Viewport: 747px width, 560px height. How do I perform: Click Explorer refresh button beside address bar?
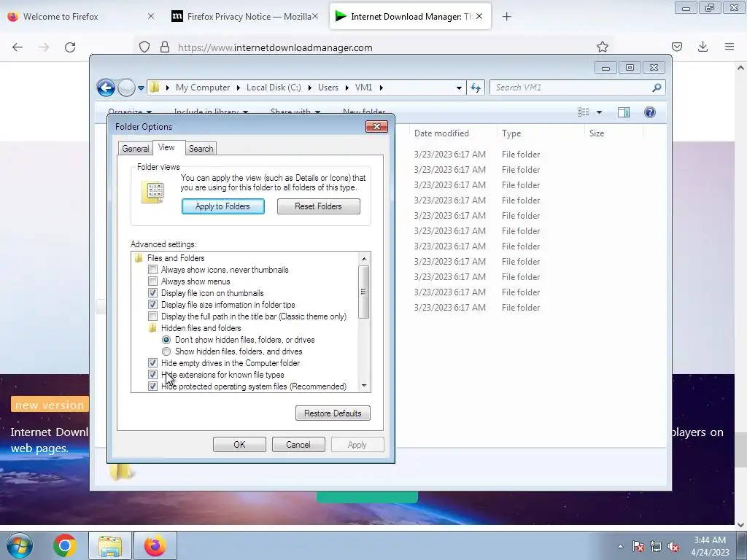[x=476, y=87]
